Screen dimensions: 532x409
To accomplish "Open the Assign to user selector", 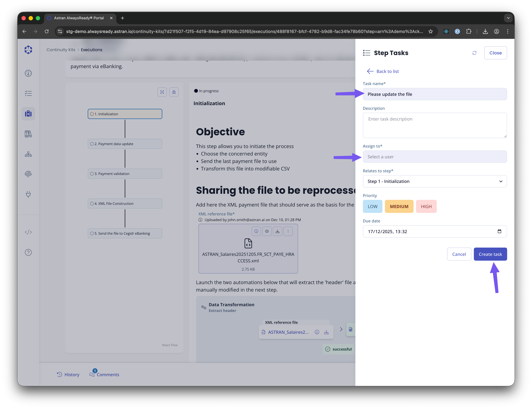I will (x=435, y=157).
